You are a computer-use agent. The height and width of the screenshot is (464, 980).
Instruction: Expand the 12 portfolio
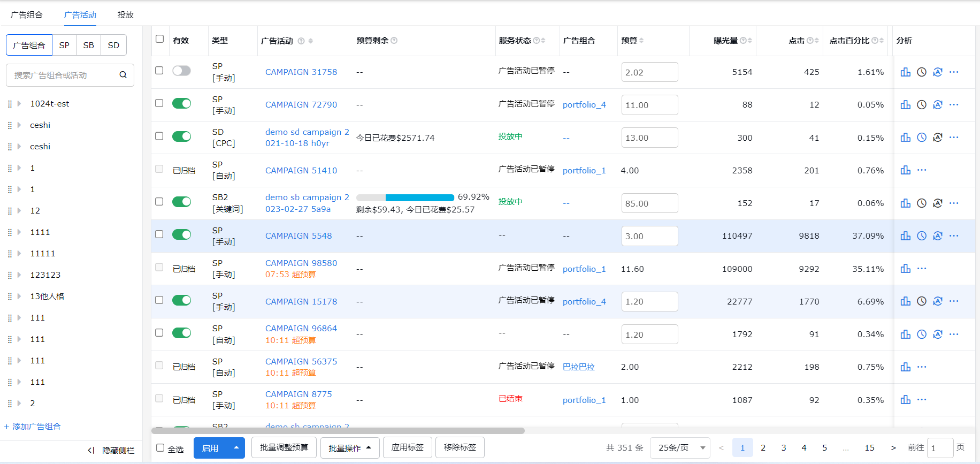tap(19, 211)
